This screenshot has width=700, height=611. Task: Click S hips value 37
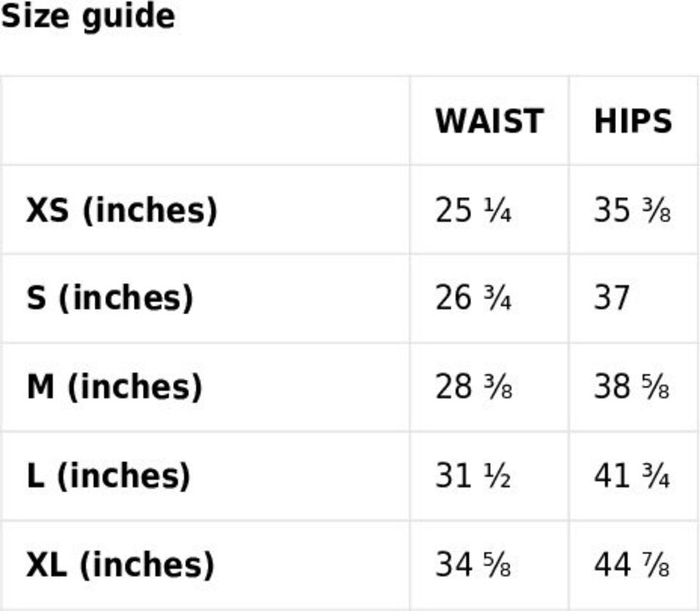coord(611,298)
